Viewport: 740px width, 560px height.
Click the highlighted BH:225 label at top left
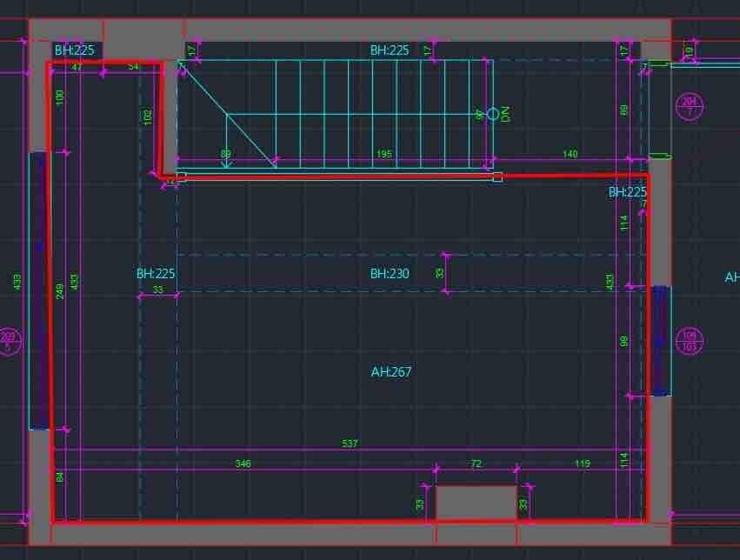click(74, 50)
